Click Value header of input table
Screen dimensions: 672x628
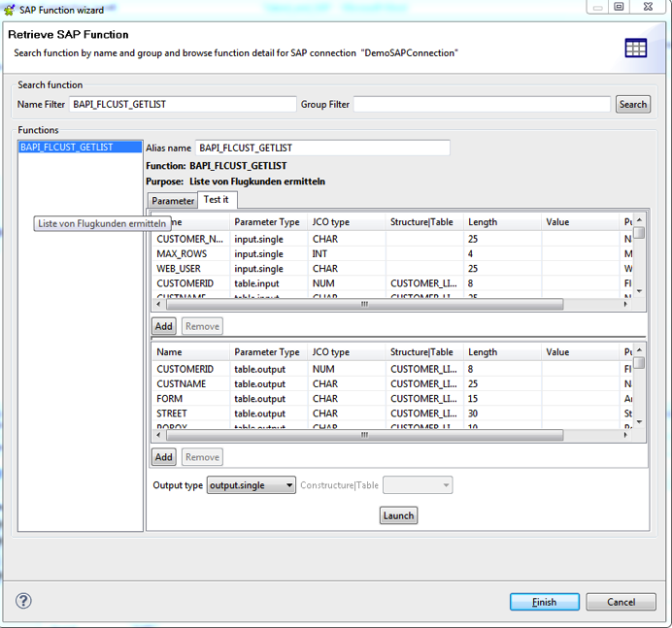[581, 222]
